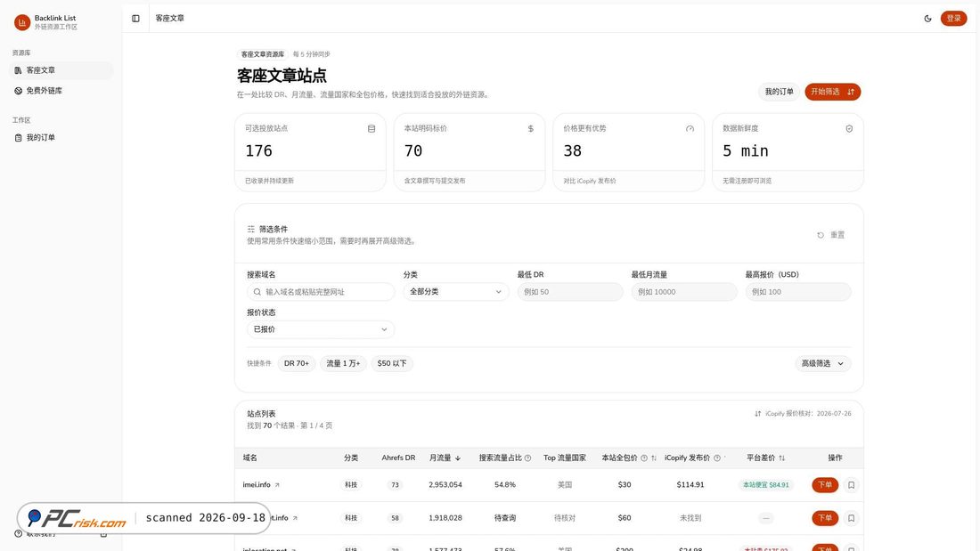
Task: Bookmark the imei.info row
Action: click(851, 485)
